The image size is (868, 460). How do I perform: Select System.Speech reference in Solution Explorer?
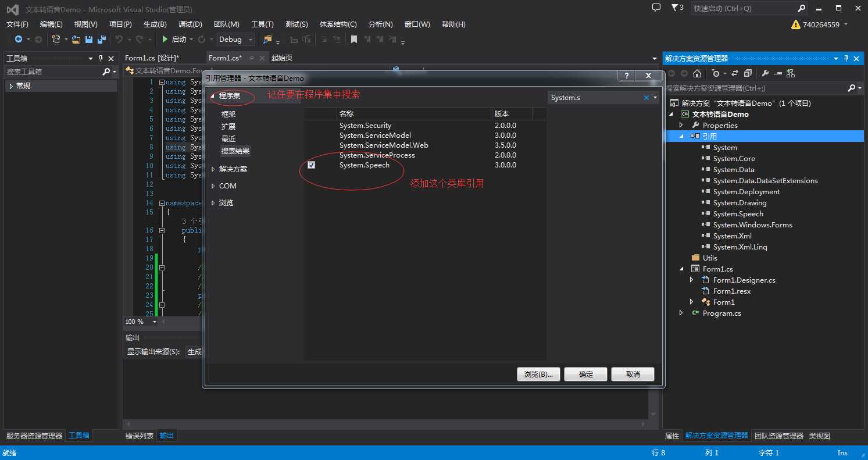point(738,213)
